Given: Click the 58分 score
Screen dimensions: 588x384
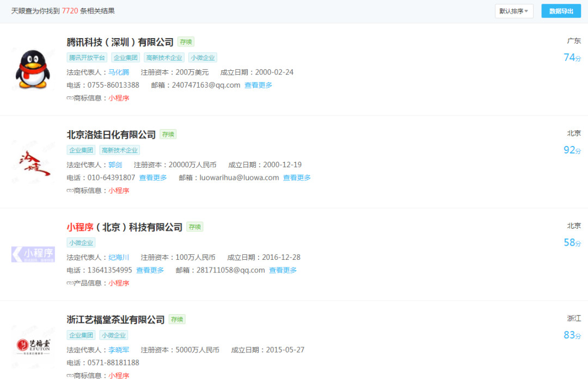Looking at the screenshot, I should click(x=572, y=242).
